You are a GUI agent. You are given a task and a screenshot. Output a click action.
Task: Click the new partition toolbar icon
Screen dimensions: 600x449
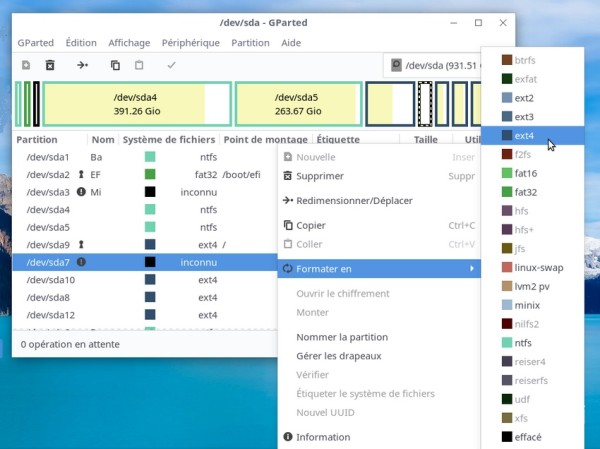26,65
